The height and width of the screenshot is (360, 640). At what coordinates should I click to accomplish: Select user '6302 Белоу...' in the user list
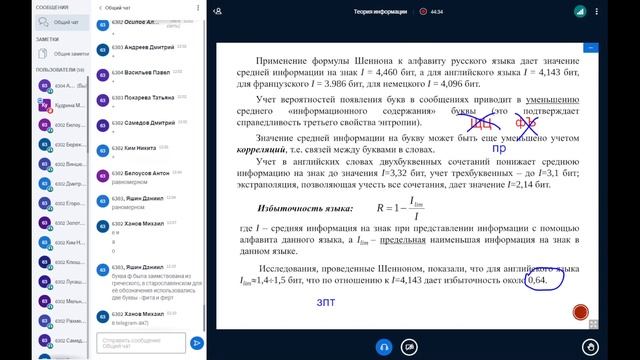pos(61,125)
